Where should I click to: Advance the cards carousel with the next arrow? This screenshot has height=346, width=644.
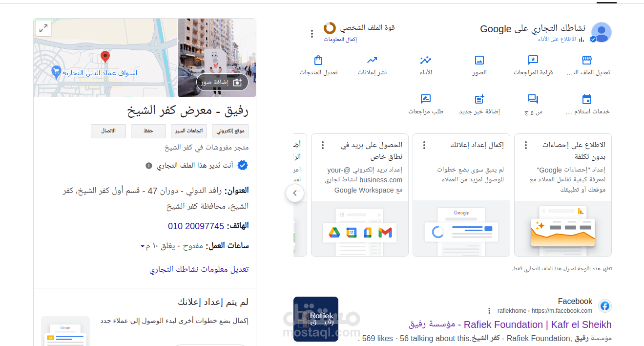(295, 193)
